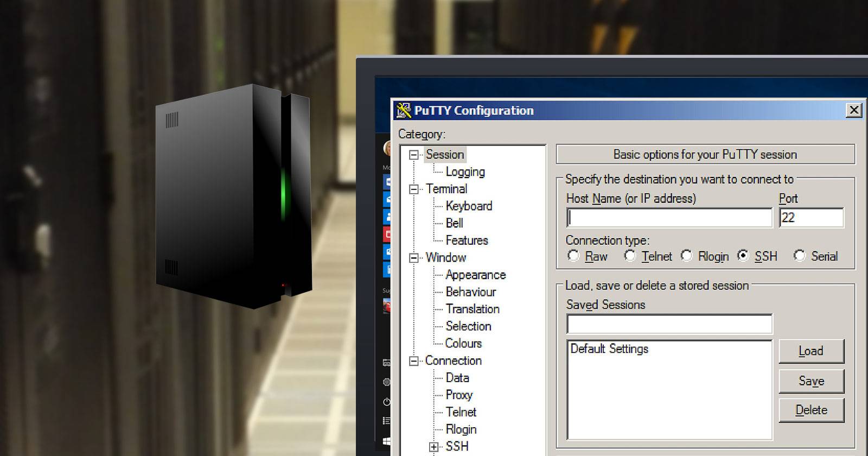Collapse the Connection tree node
Viewport: 868px width, 456px height.
pyautogui.click(x=413, y=361)
